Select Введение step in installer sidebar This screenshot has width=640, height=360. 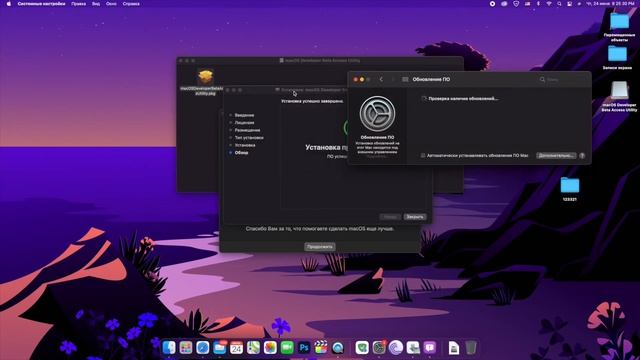point(244,115)
